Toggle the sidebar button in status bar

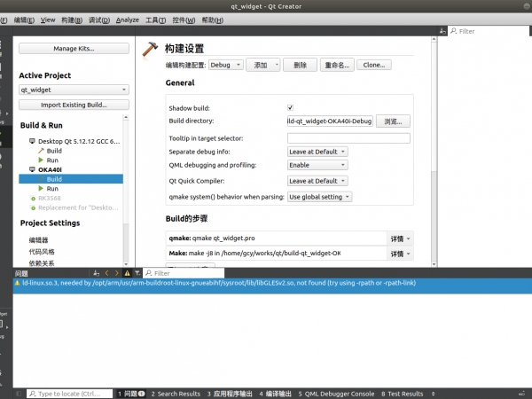click(19, 393)
